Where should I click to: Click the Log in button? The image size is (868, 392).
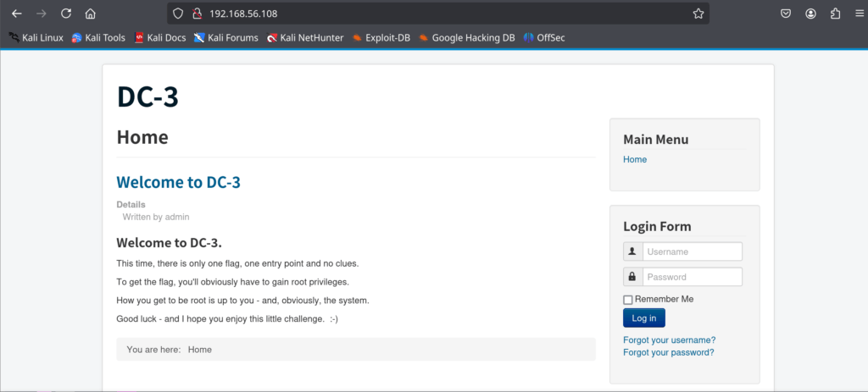point(644,317)
